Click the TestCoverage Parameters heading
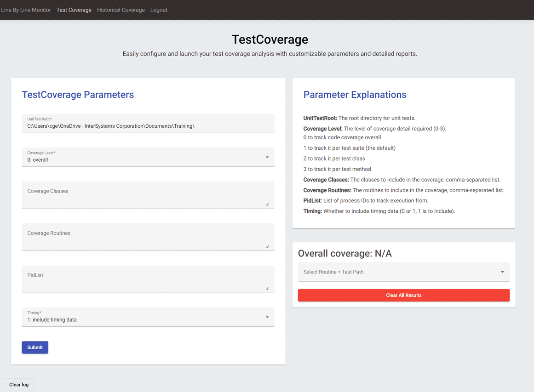This screenshot has height=392, width=534. pos(78,95)
